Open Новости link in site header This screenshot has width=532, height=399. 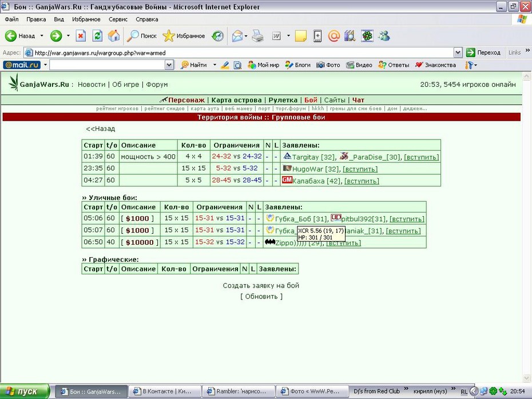click(x=92, y=85)
